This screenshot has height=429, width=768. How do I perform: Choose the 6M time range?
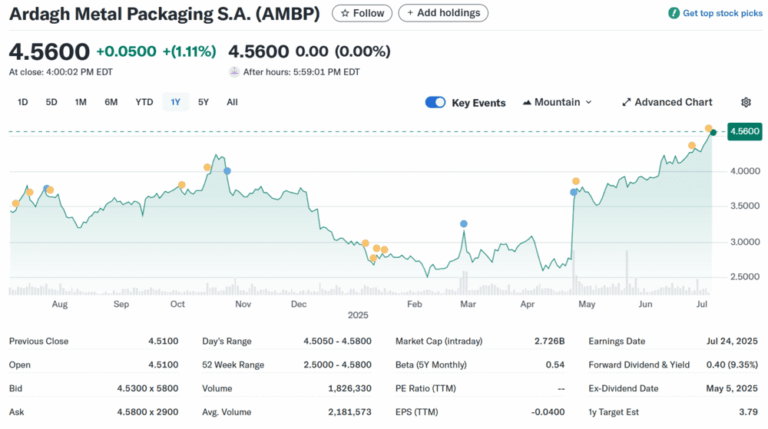coord(111,102)
